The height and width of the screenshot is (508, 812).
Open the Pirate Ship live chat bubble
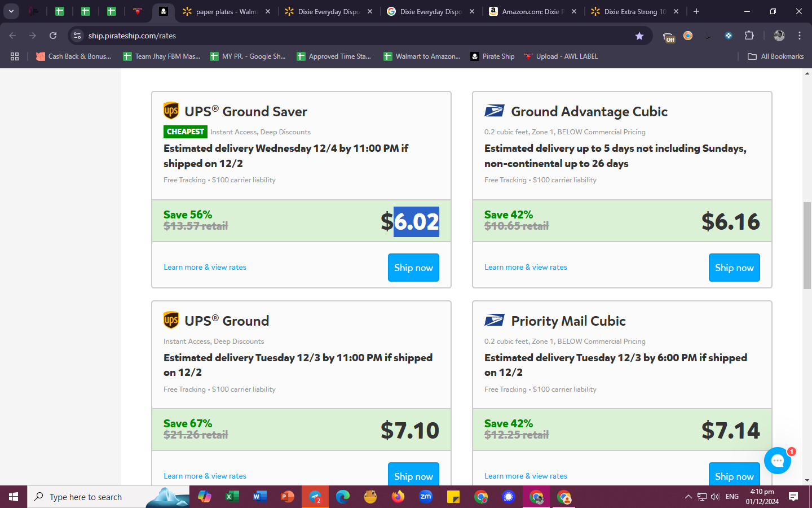(x=778, y=461)
